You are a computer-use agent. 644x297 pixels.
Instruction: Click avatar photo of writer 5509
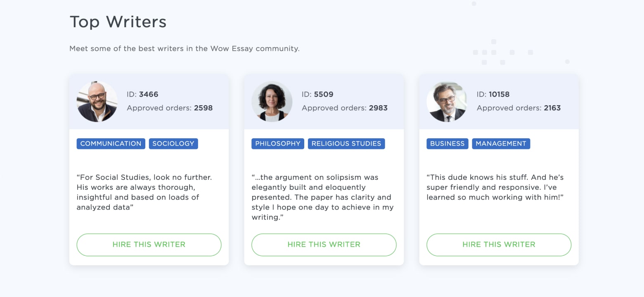click(272, 101)
